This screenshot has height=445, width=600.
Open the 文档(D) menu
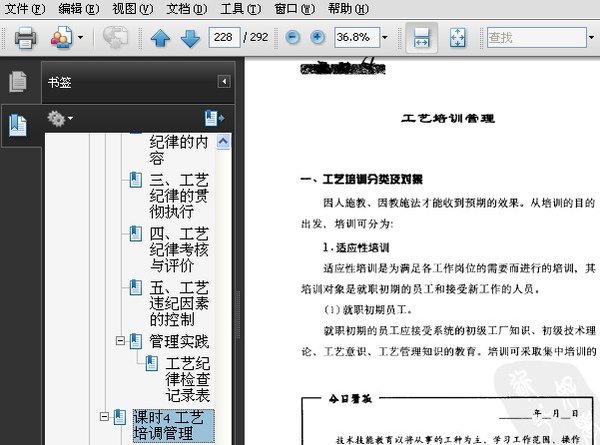(186, 8)
